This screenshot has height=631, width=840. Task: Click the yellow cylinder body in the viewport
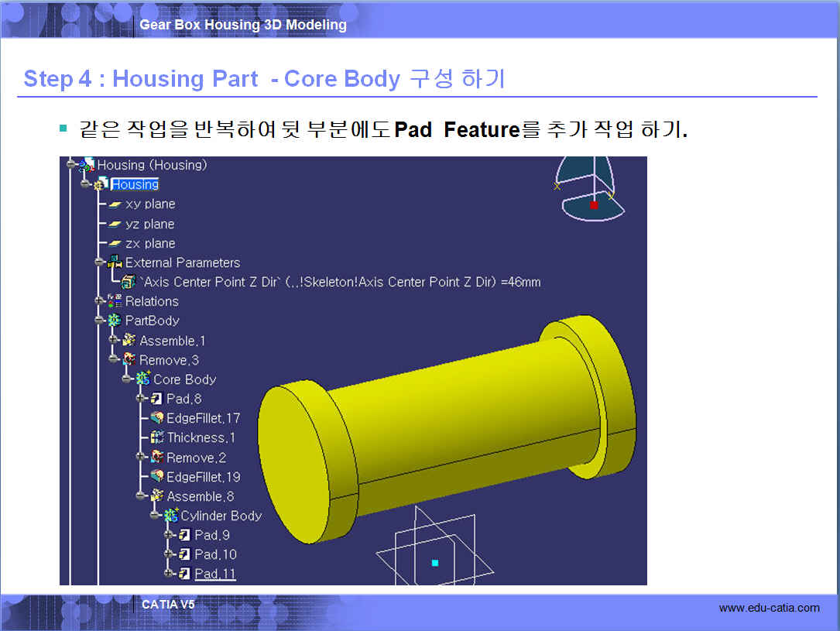pos(457,426)
